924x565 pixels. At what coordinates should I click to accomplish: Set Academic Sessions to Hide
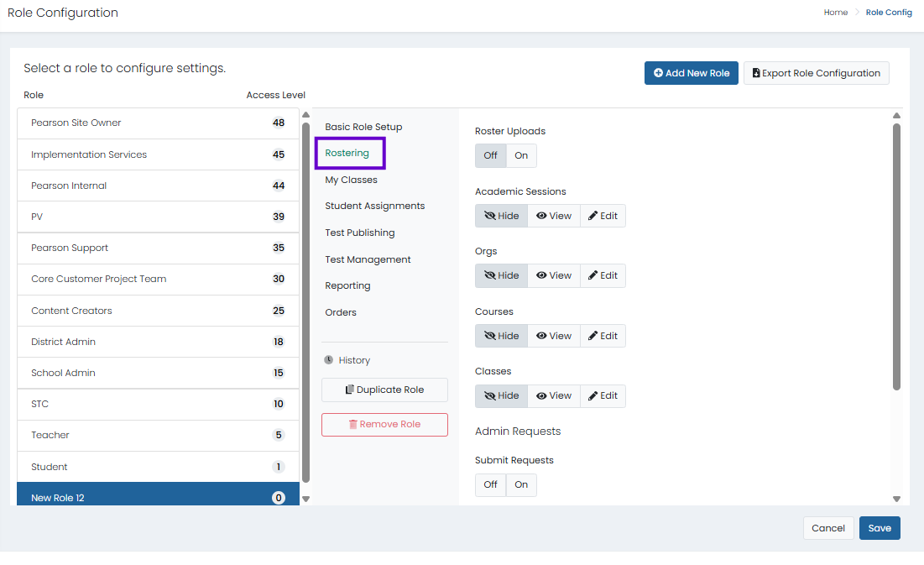502,216
